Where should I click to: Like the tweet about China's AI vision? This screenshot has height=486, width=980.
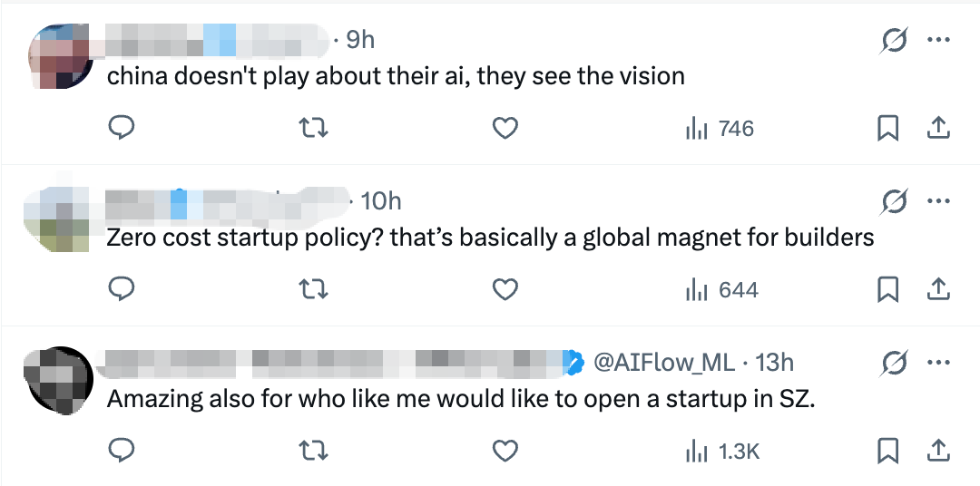[505, 129]
